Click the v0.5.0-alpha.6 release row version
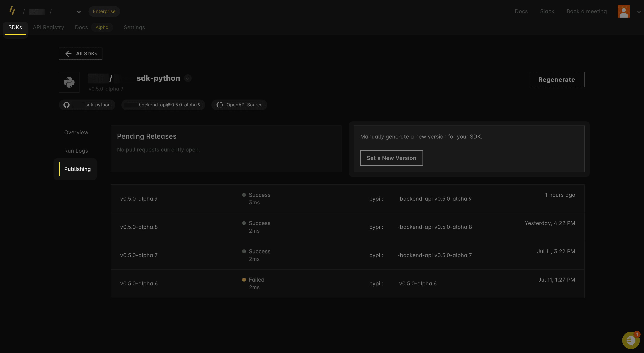 (139, 283)
